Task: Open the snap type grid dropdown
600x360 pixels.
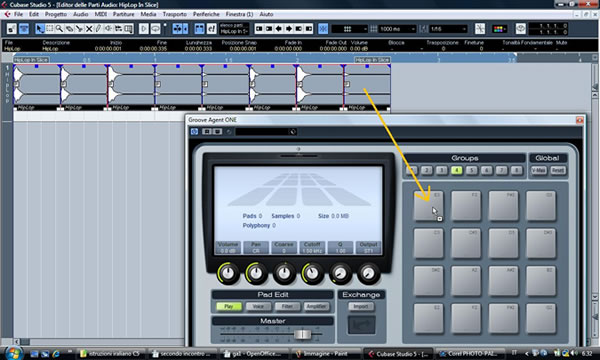Action: 349,29
